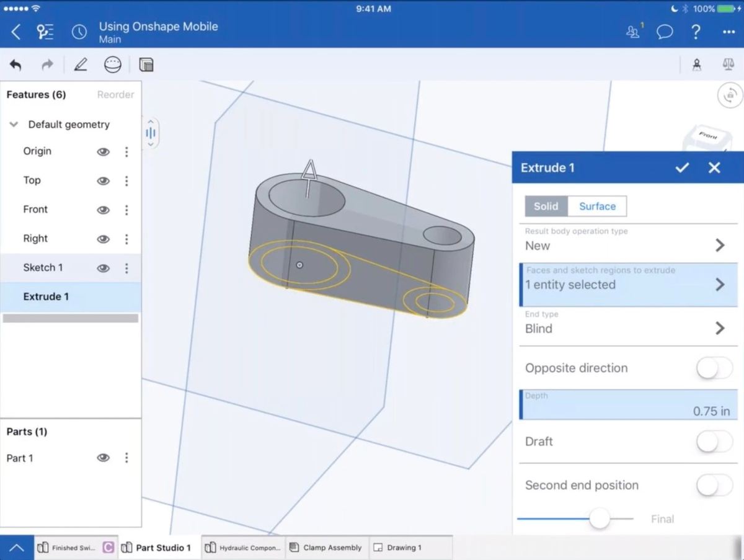Confirm Extrude 1 with the checkmark

(683, 167)
